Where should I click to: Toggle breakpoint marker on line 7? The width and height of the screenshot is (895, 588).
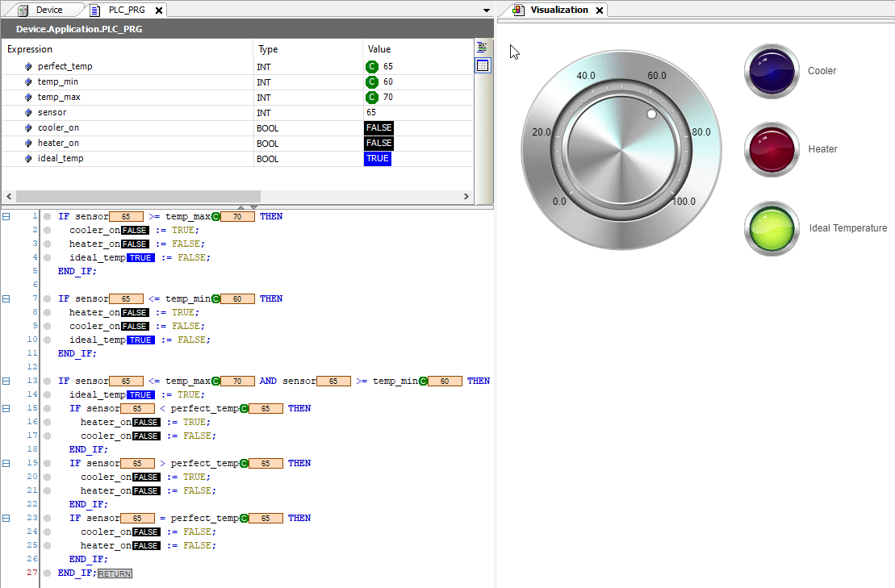48,299
